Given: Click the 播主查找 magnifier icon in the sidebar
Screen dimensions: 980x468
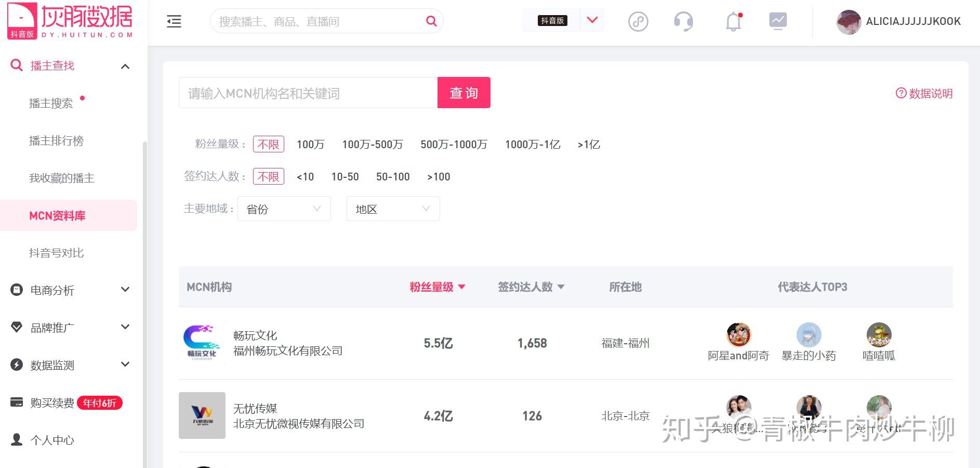Looking at the screenshot, I should (17, 66).
